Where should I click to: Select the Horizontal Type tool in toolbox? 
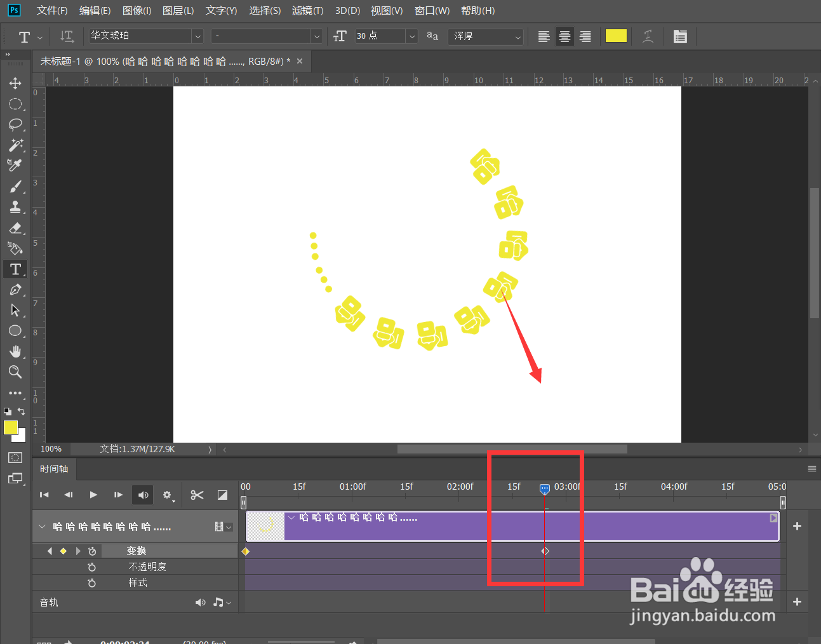(x=15, y=269)
